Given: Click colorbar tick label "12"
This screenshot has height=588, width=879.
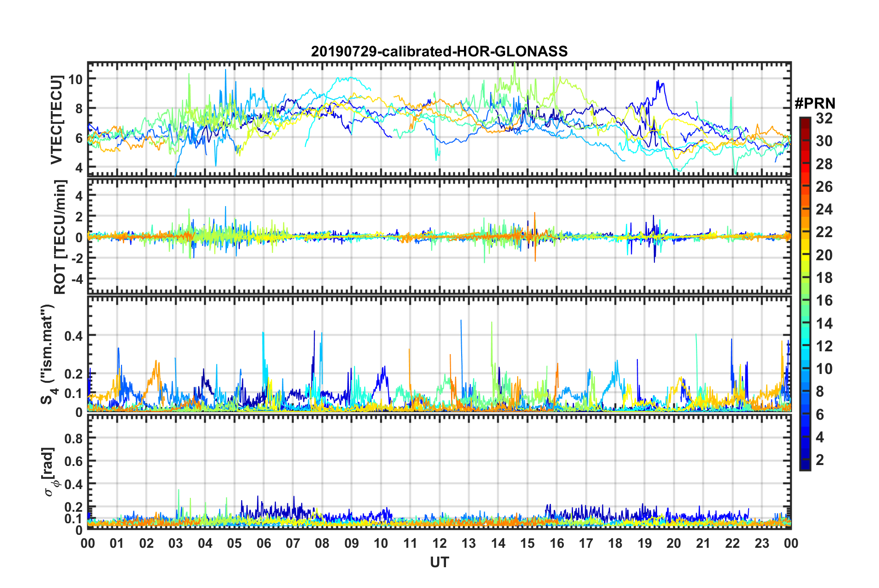Looking at the screenshot, I should (x=824, y=346).
